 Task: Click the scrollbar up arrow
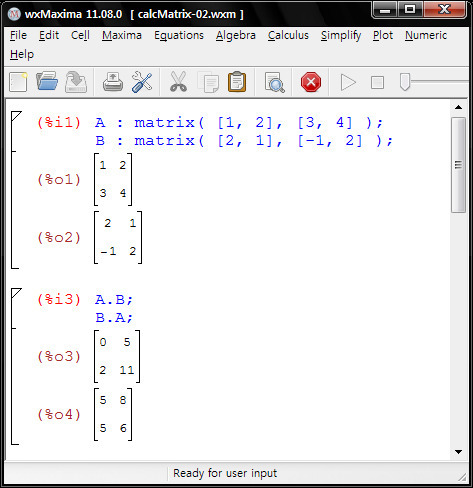(x=458, y=107)
